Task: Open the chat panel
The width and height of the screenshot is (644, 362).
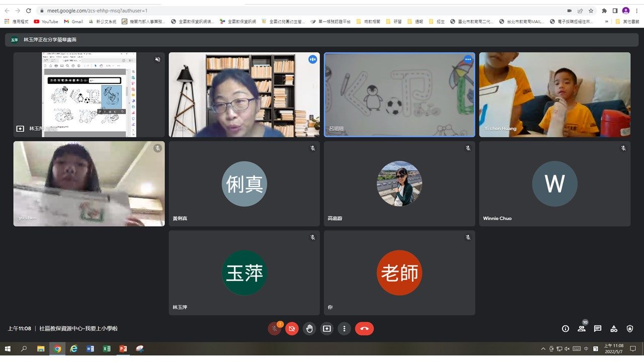Action: tap(598, 329)
